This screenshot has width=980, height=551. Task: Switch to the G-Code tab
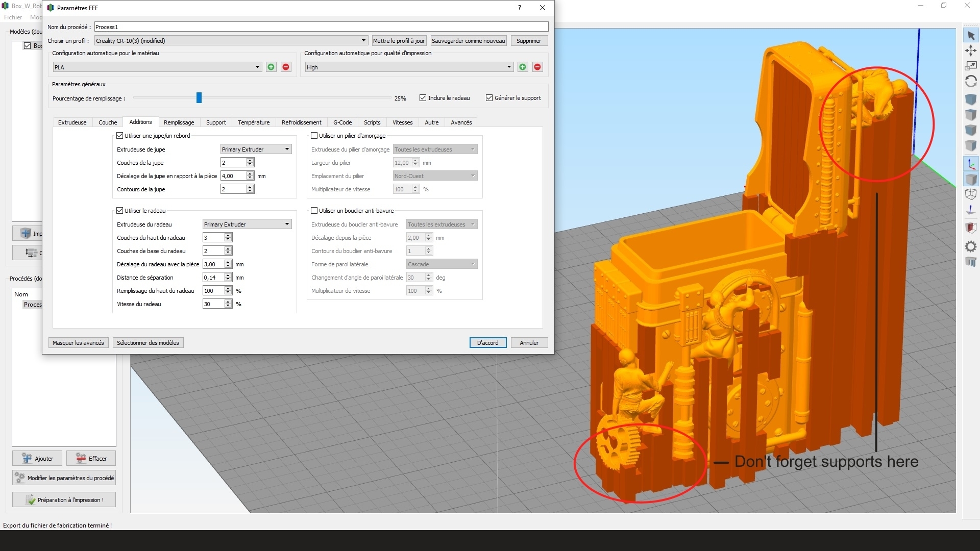point(342,122)
